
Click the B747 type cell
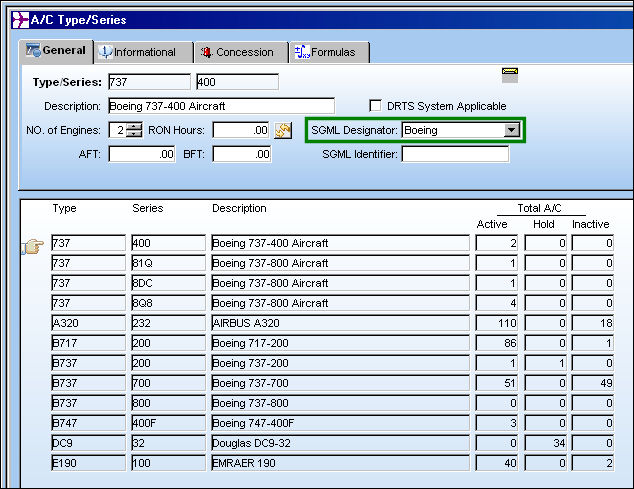click(89, 423)
